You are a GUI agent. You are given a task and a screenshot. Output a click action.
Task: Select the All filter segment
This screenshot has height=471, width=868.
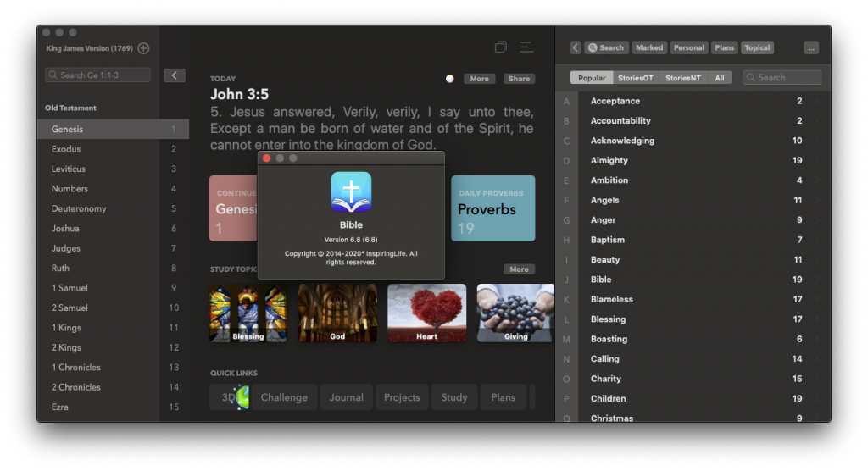pyautogui.click(x=720, y=78)
